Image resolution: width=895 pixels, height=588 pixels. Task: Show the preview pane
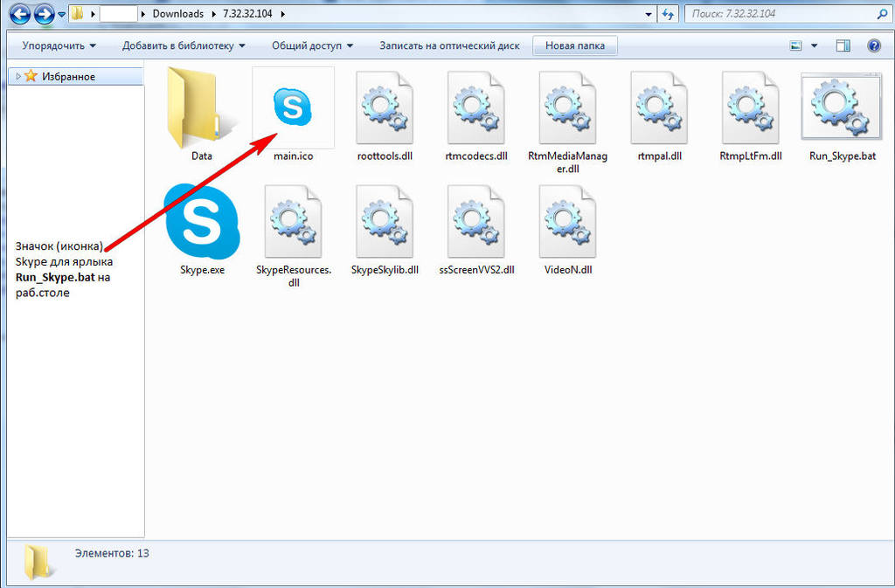(x=843, y=45)
